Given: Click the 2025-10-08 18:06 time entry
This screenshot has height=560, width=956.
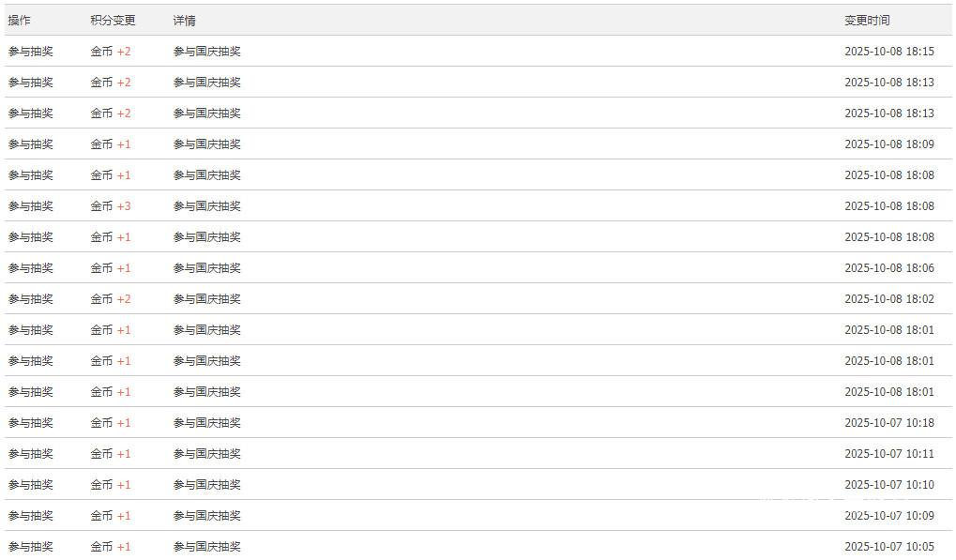Looking at the screenshot, I should (889, 268).
